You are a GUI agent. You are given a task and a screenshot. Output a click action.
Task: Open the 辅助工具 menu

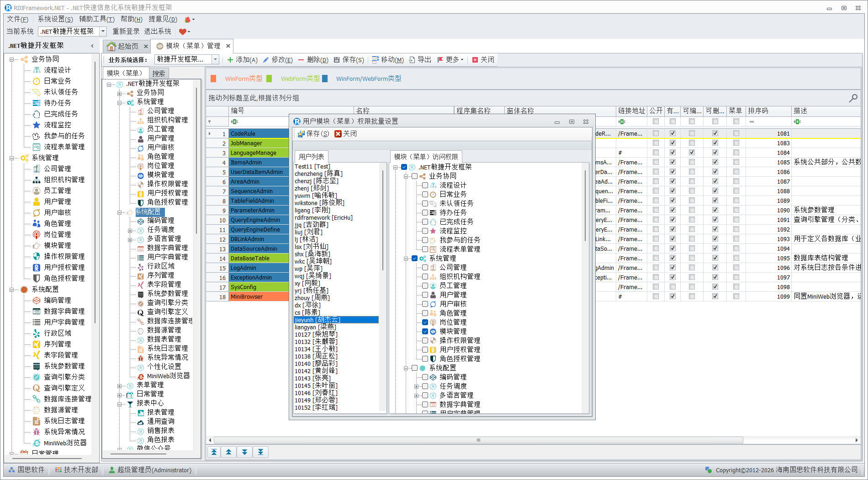(x=96, y=19)
